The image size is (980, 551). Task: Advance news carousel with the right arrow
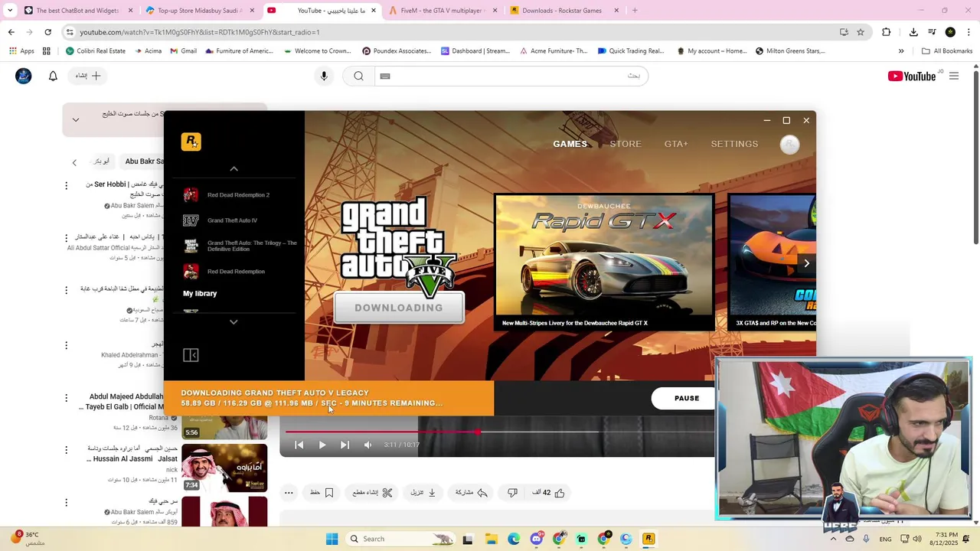point(806,263)
